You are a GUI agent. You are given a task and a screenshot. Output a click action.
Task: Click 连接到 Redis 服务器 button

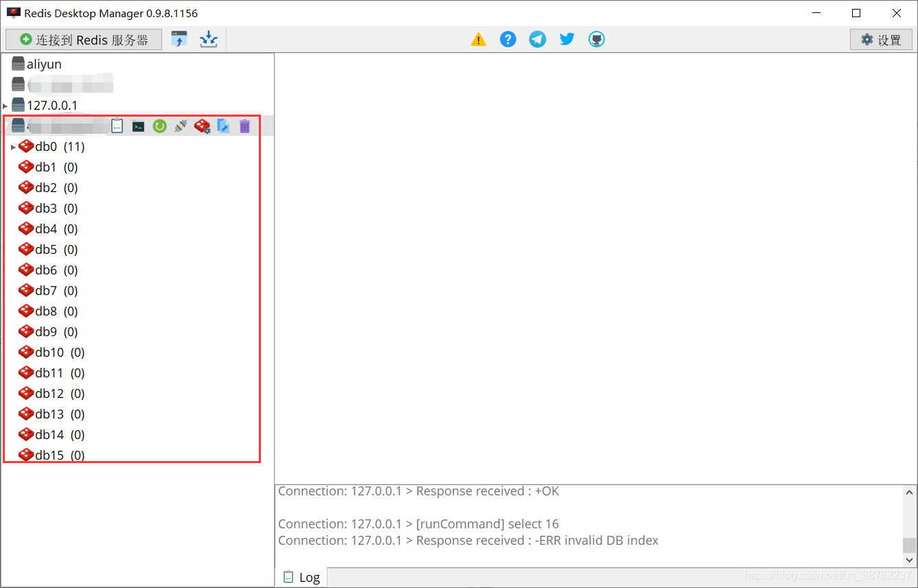tap(84, 40)
